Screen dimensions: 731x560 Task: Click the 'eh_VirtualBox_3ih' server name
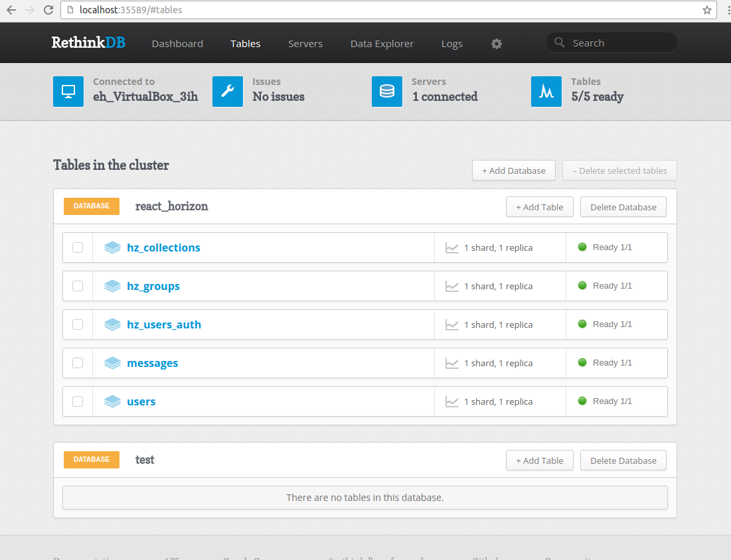[145, 96]
